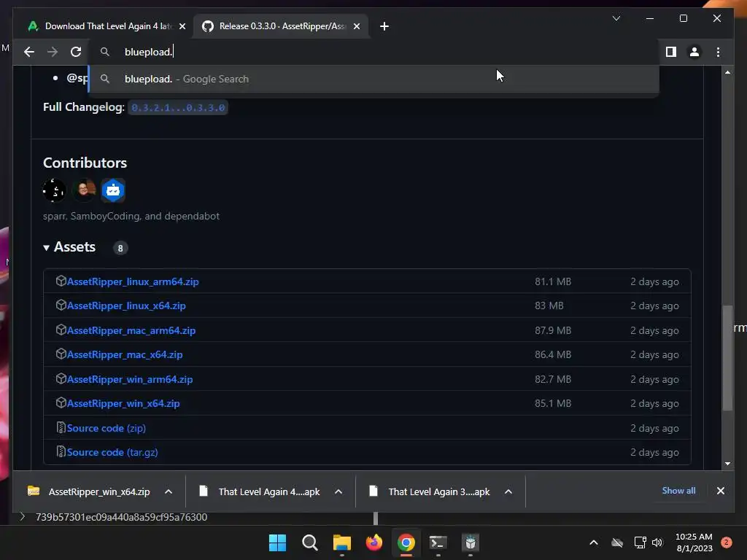This screenshot has width=747, height=560.
Task: Open File Explorer from the taskbar
Action: [x=341, y=542]
